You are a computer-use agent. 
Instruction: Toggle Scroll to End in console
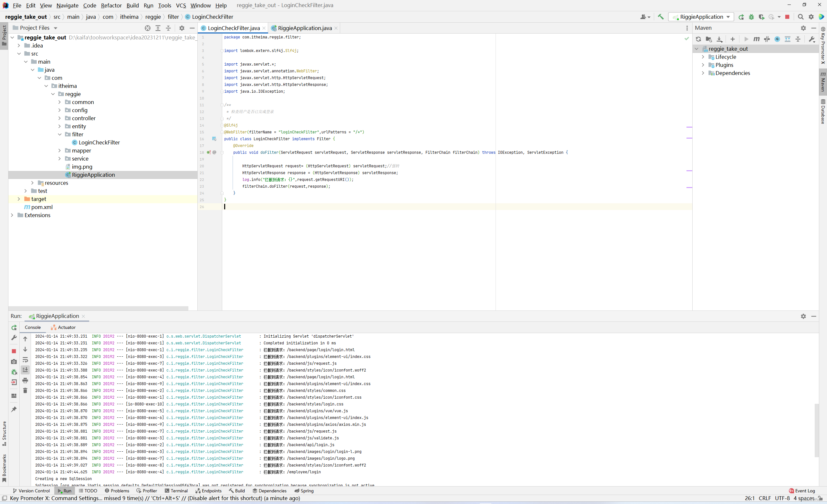tap(25, 370)
